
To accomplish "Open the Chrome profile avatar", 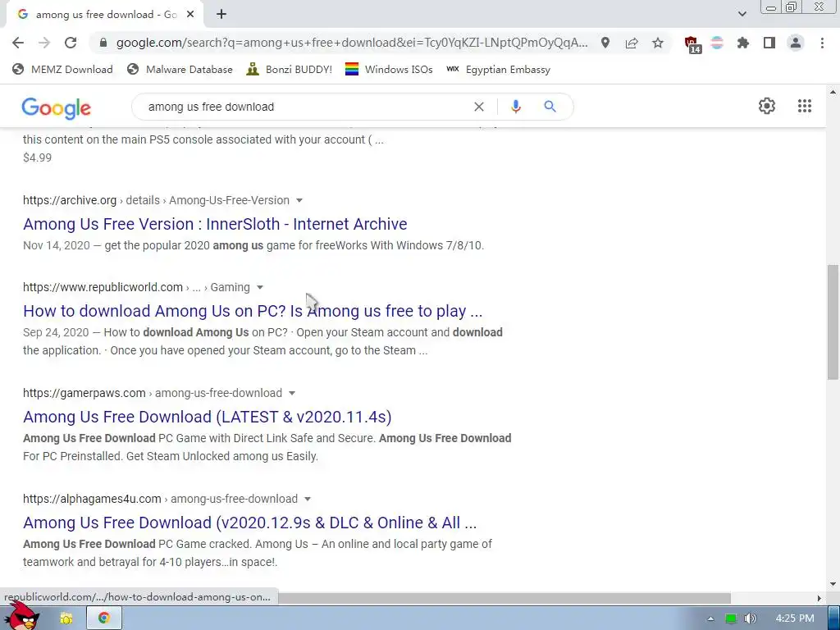I will (796, 43).
